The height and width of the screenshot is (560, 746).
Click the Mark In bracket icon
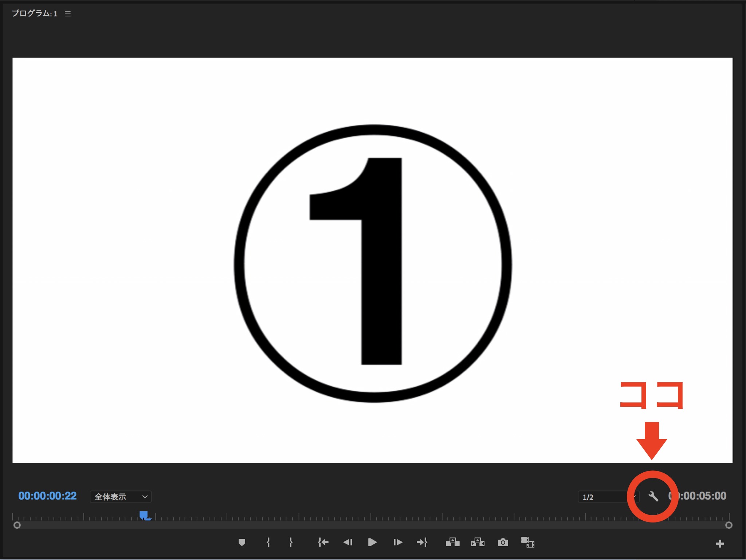point(268,542)
